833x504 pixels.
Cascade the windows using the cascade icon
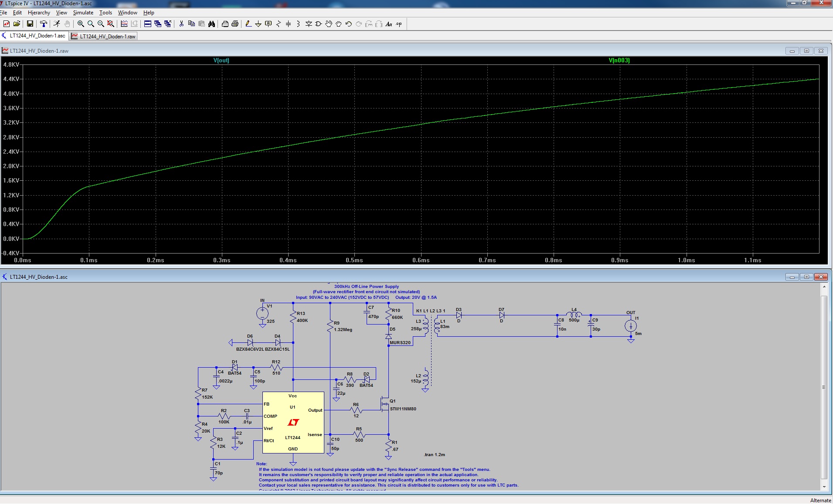click(158, 24)
